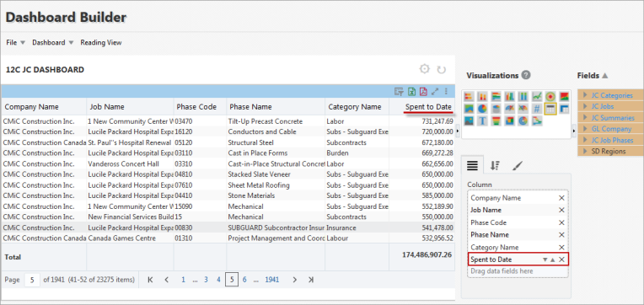This screenshot has height=305, width=644.
Task: Select the Vandeross Concert Hall row
Action: point(228,163)
